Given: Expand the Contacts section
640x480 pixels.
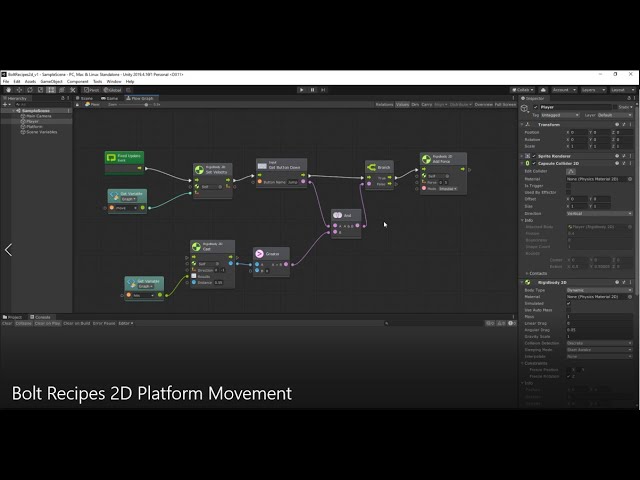Looking at the screenshot, I should pos(527,273).
